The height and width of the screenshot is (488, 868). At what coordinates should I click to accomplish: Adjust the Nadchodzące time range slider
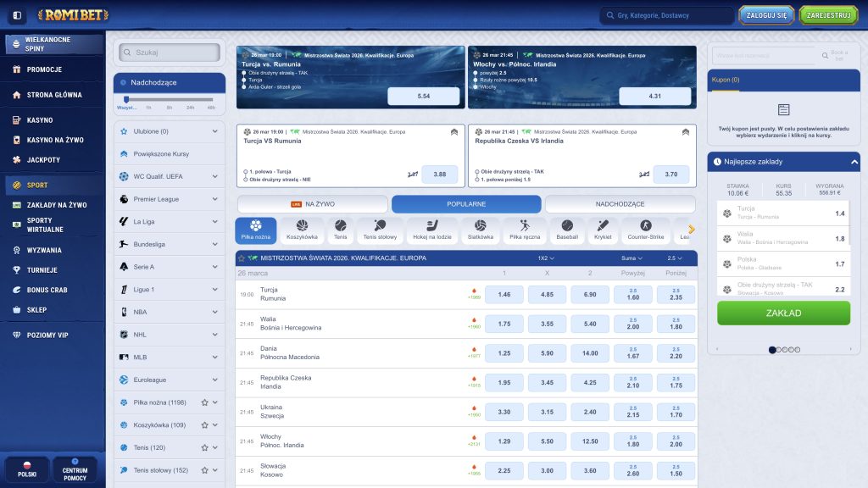coord(127,100)
